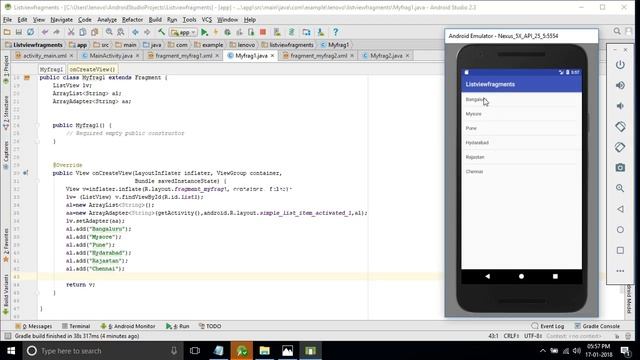Open the File menu
The height and width of the screenshot is (360, 640).
pyautogui.click(x=7, y=20)
